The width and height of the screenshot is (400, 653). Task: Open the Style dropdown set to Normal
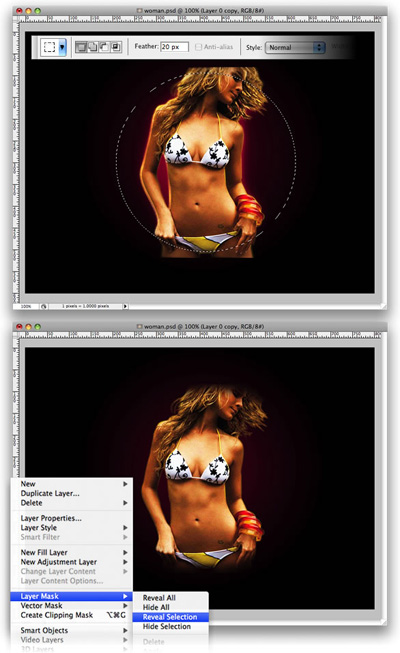pos(295,47)
